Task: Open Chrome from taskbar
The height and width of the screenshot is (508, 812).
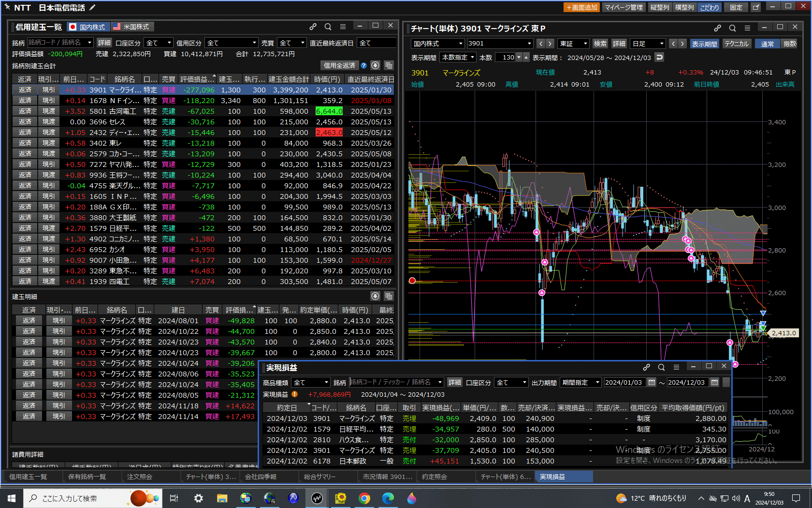Action: coord(364,498)
